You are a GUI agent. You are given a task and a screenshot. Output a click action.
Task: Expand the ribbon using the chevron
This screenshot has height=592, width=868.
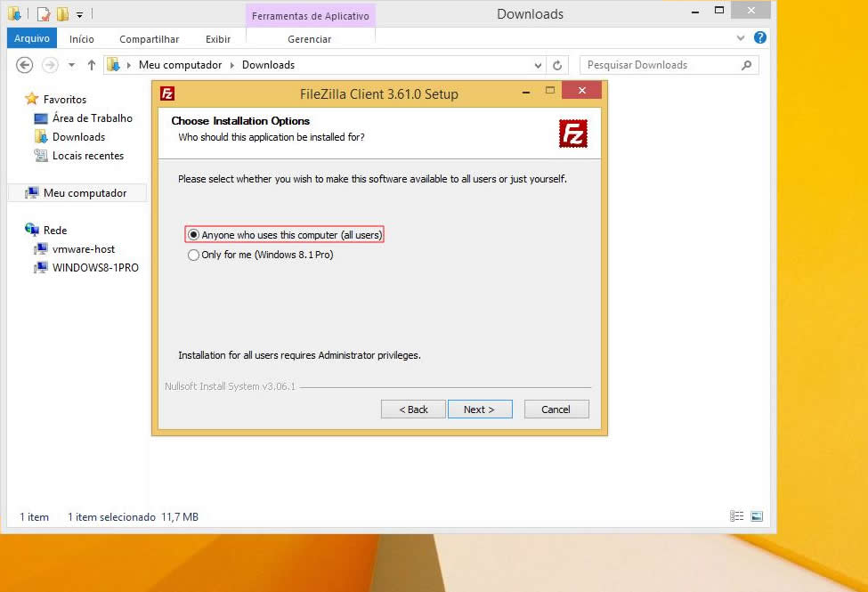[741, 38]
